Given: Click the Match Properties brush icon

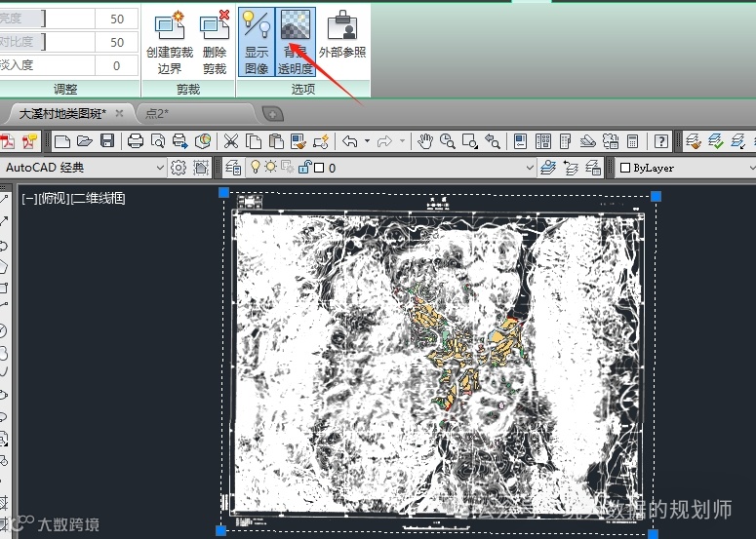Looking at the screenshot, I should 298,141.
